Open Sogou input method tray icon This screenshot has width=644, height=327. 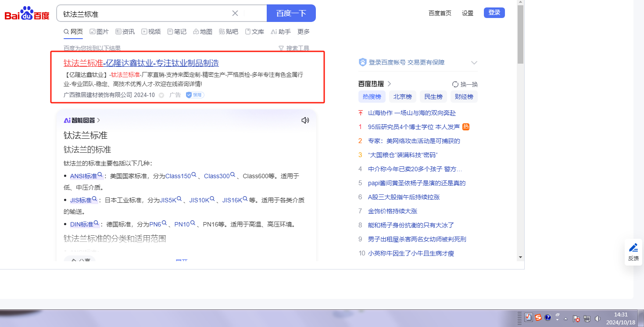[538, 318]
